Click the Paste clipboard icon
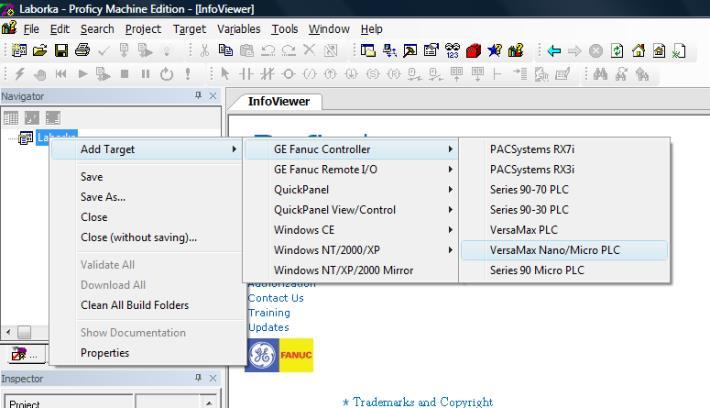Screen dimensions: 710x408 pyautogui.click(x=247, y=50)
